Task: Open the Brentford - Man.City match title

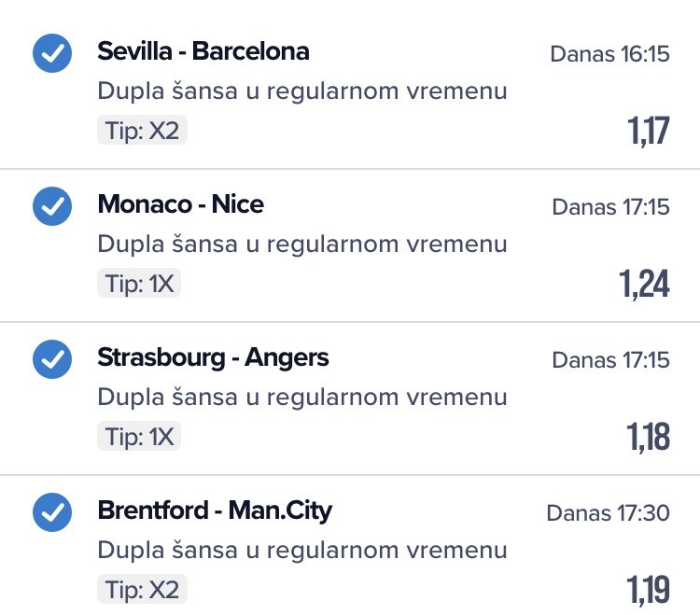Action: 215,510
